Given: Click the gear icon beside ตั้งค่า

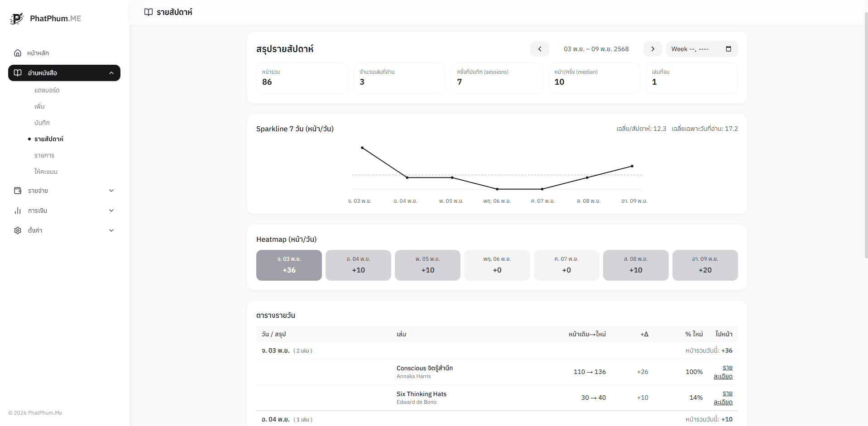Looking at the screenshot, I should pos(18,230).
